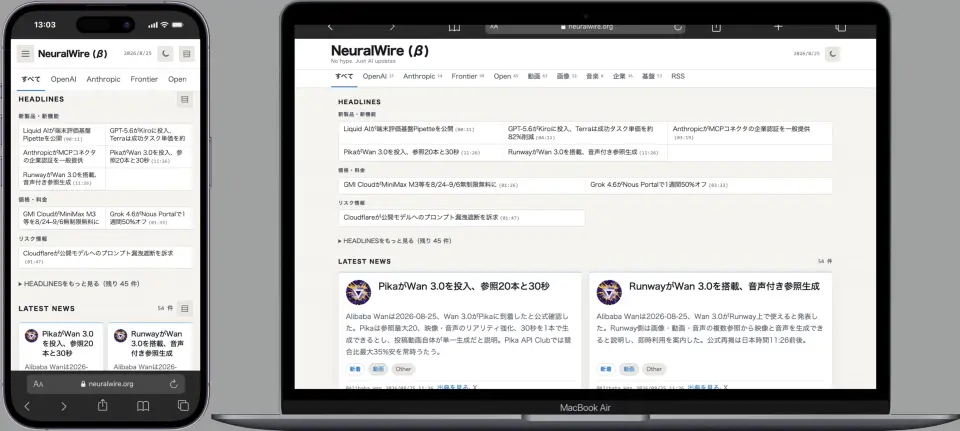Screen dimensions: 960x431
Task: Expand HEADLINESをもっと見る on the phone
Action: pyautogui.click(x=79, y=284)
